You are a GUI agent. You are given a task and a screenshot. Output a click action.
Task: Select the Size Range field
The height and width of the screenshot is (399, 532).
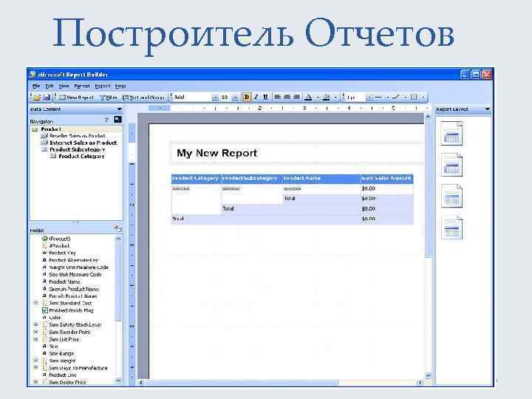pos(61,353)
